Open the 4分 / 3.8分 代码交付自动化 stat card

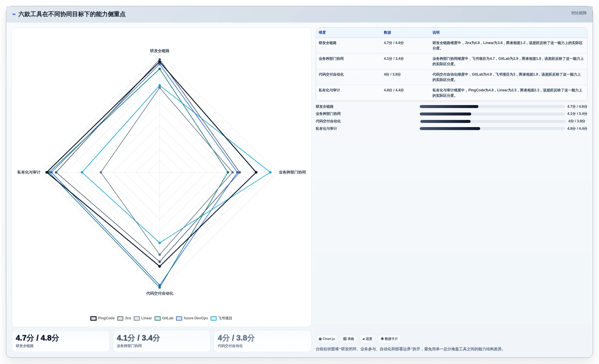pos(262,341)
